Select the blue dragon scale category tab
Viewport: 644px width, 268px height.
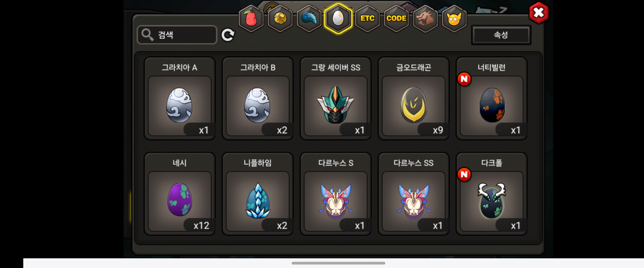click(309, 19)
